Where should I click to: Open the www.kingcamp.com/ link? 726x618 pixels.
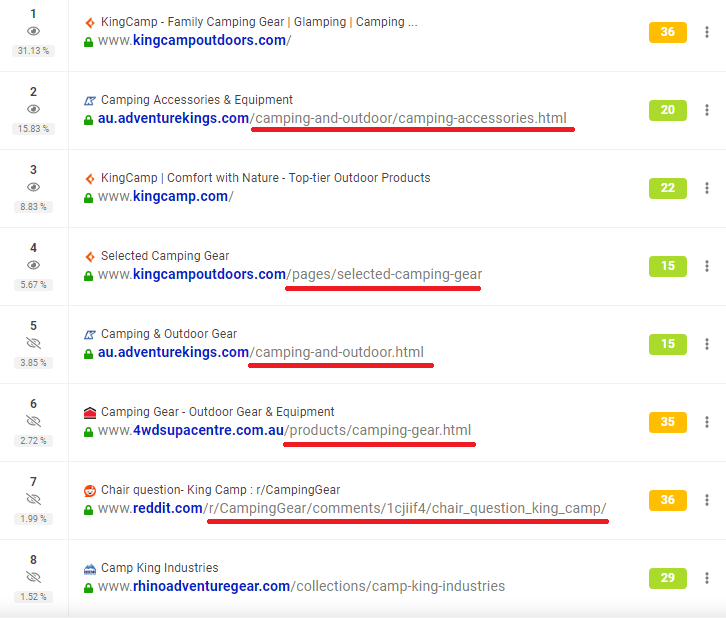pyautogui.click(x=166, y=196)
